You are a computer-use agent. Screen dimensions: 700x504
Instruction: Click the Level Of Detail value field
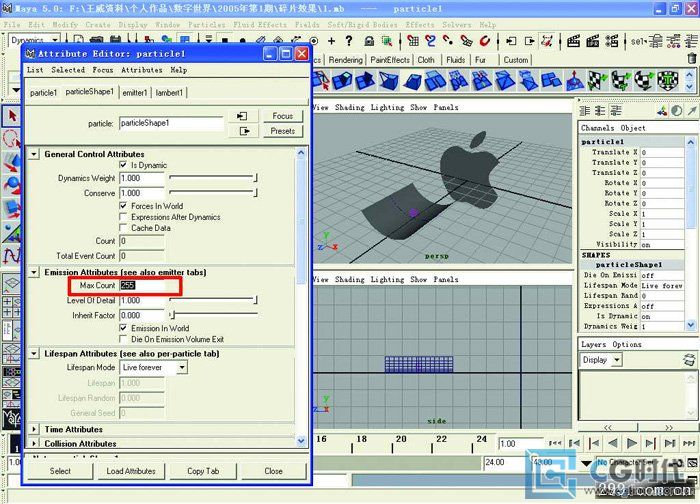pyautogui.click(x=142, y=300)
